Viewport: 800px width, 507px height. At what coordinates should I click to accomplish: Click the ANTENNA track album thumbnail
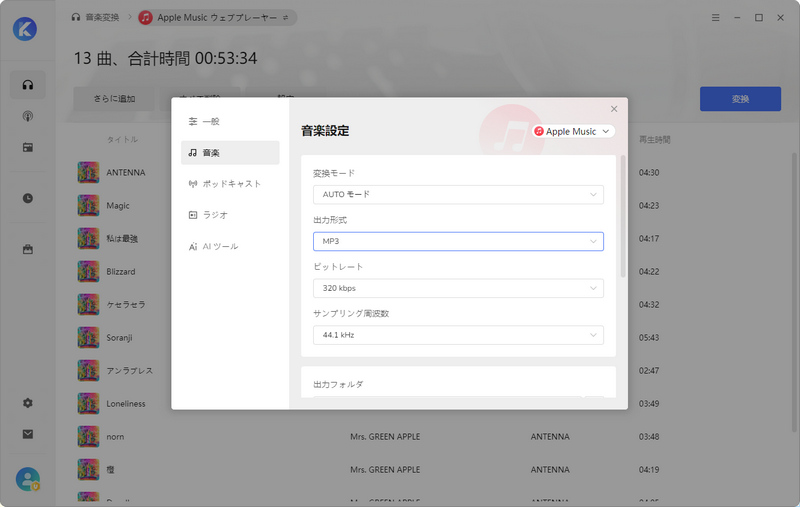tap(88, 172)
